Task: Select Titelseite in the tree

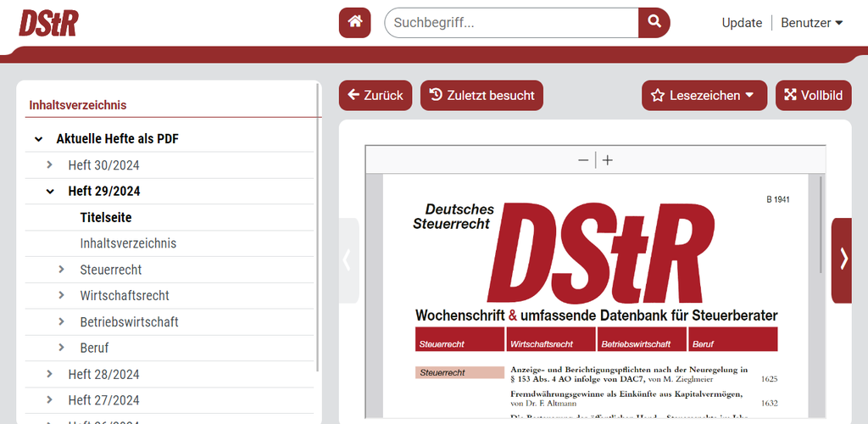Action: pyautogui.click(x=106, y=218)
